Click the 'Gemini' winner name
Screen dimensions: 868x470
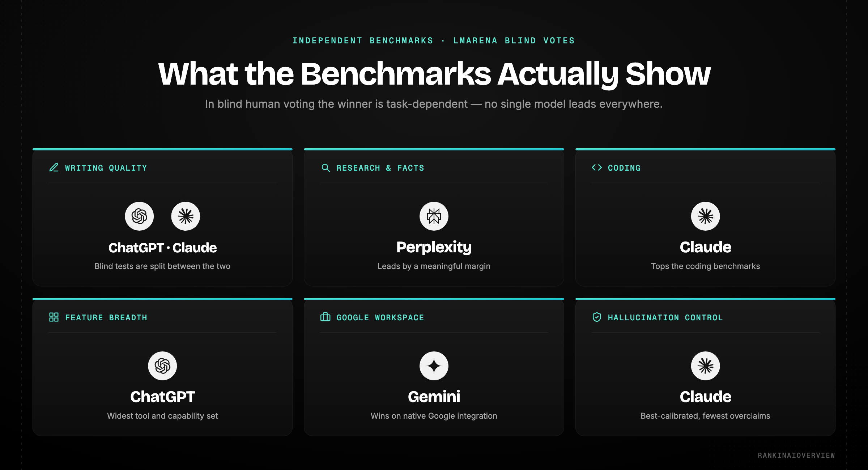[x=434, y=397]
